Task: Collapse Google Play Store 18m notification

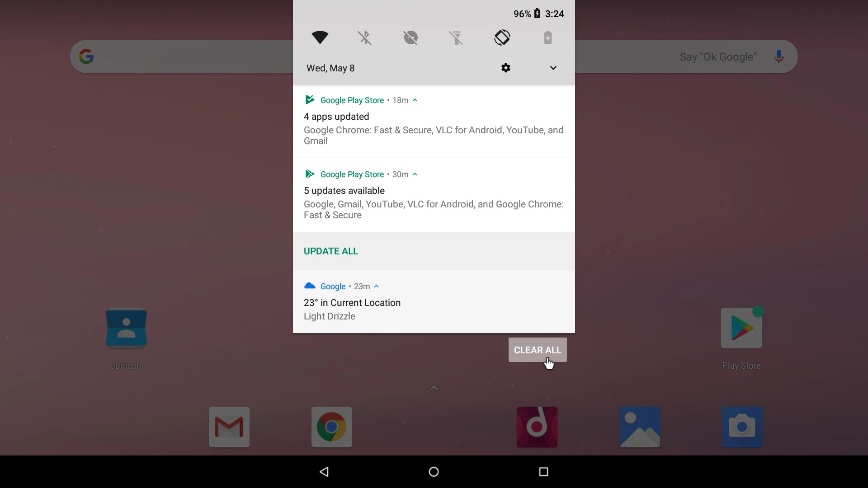Action: [x=415, y=99]
